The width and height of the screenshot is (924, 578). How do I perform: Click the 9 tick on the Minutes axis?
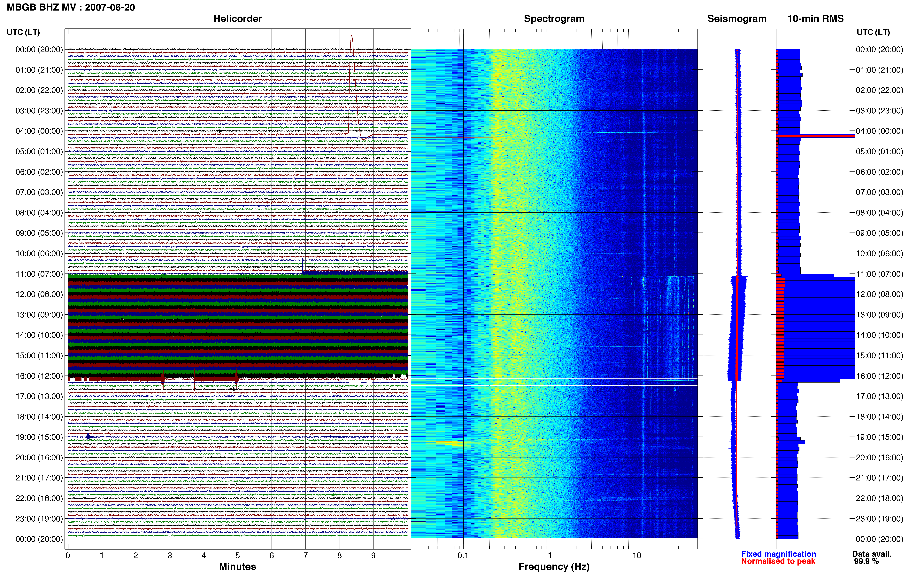click(373, 555)
